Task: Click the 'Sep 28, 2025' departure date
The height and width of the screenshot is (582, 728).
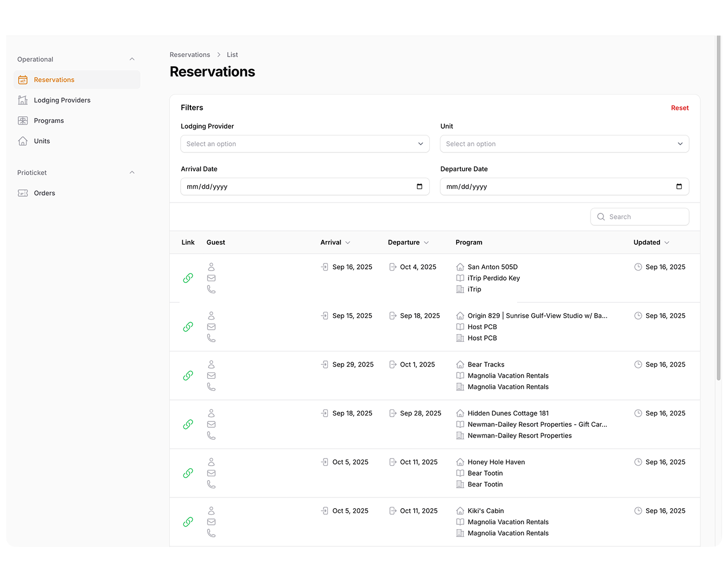Action: (x=421, y=413)
